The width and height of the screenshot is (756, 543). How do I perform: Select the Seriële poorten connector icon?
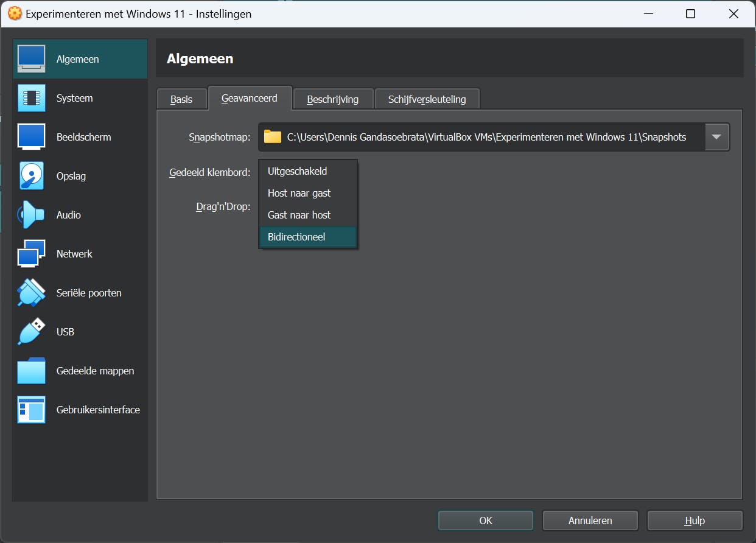click(x=31, y=293)
